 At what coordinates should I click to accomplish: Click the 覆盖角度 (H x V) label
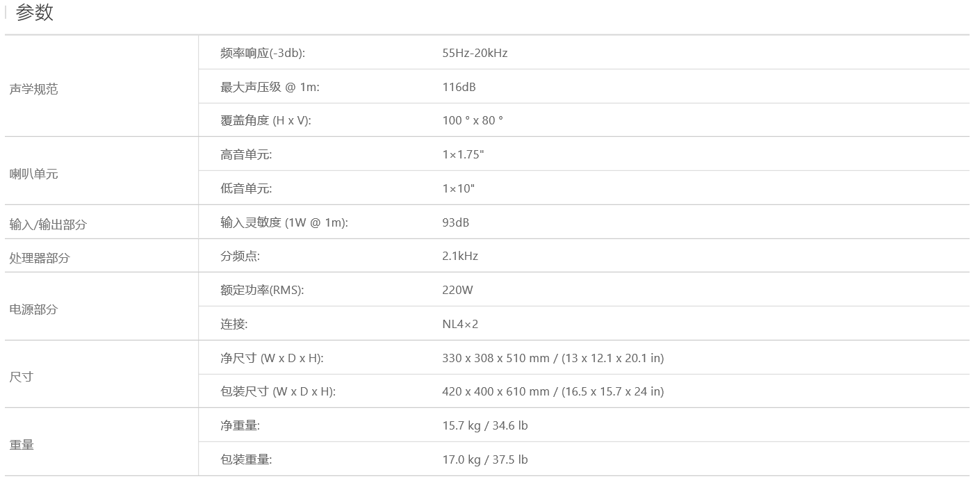point(266,120)
